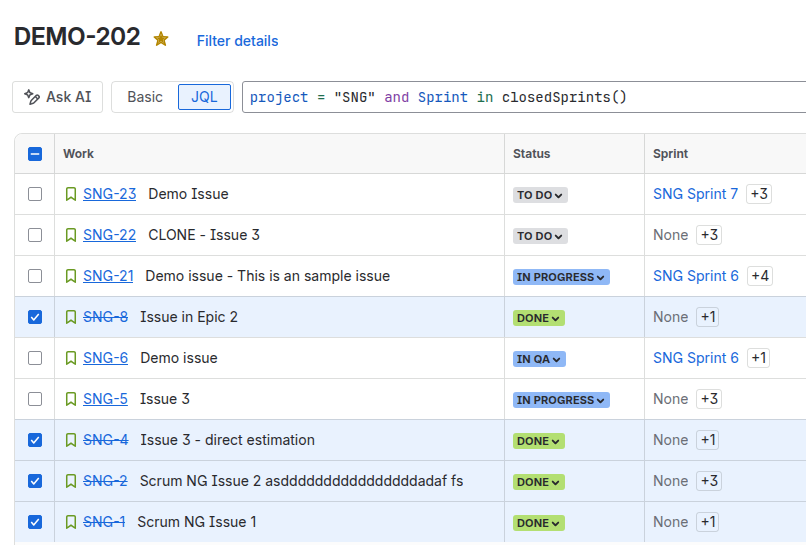
Task: Toggle the select-all checkbox in table header
Action: coord(35,154)
